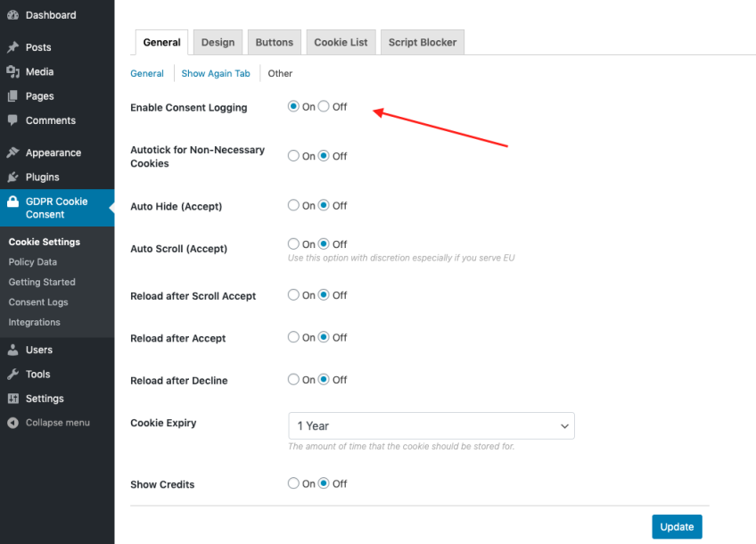Open the Posts sidebar icon

[x=14, y=46]
